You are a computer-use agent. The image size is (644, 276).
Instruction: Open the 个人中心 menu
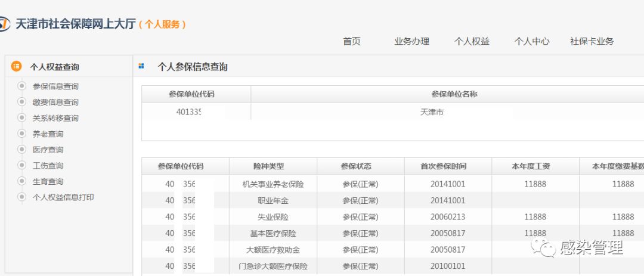532,41
